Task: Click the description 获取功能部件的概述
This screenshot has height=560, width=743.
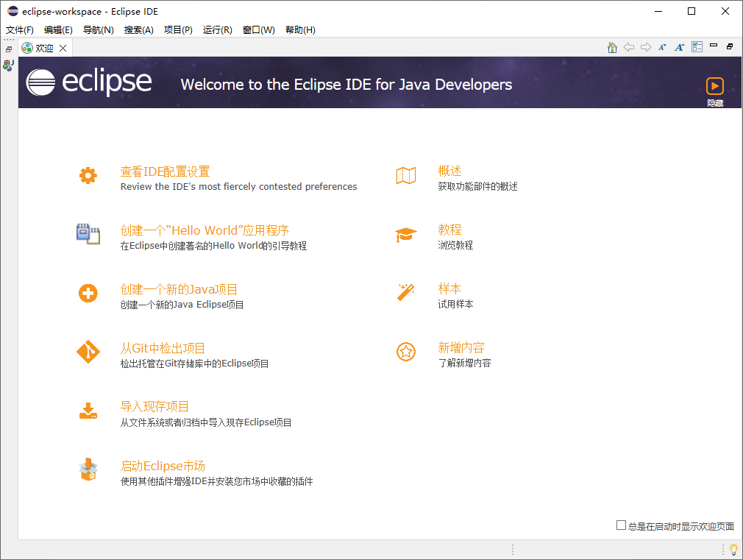Action: click(x=477, y=186)
